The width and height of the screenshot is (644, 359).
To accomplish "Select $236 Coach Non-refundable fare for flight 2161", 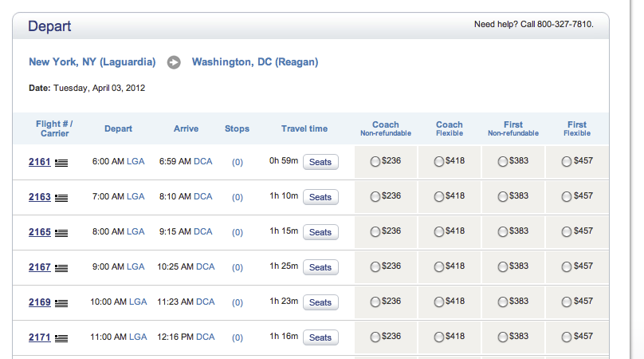I will click(375, 162).
